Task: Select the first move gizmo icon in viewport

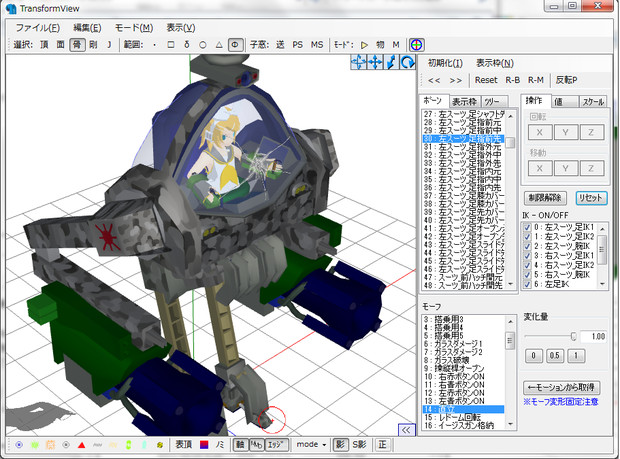Action: (x=359, y=62)
